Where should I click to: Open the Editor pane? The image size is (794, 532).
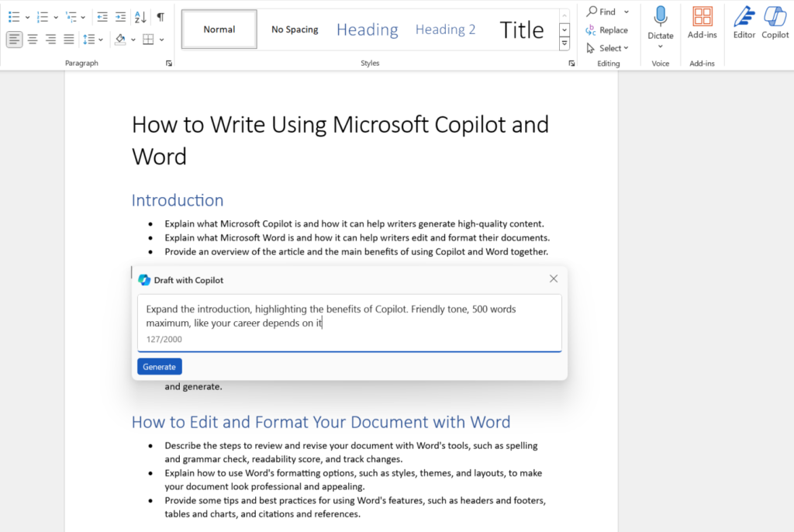[x=744, y=22]
